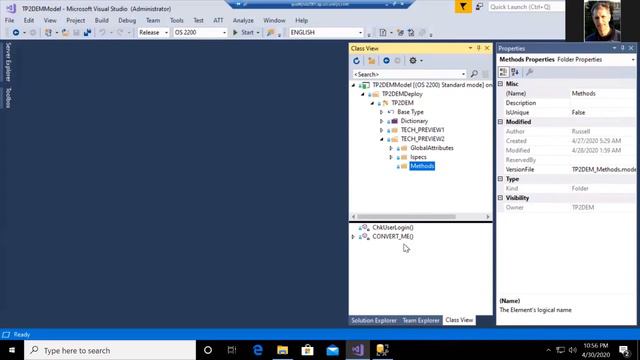640x360 pixels.
Task: Click Property Pages wrench icon
Action: (x=530, y=72)
